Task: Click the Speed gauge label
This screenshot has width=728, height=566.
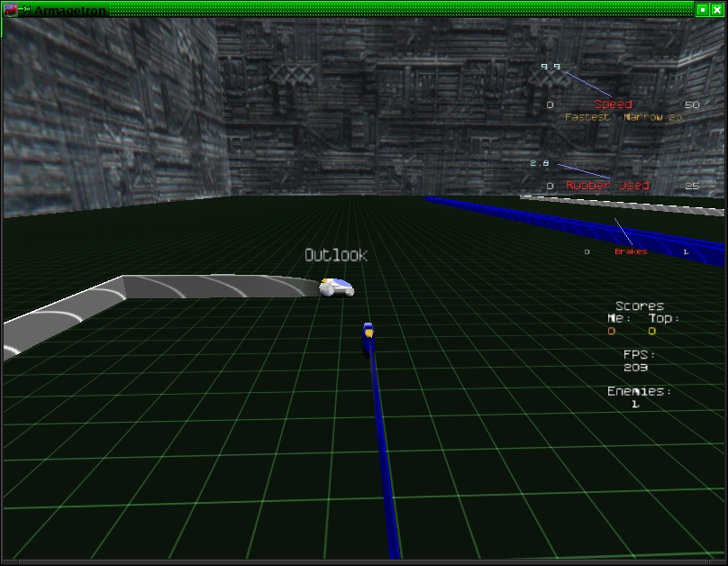Action: (x=613, y=105)
